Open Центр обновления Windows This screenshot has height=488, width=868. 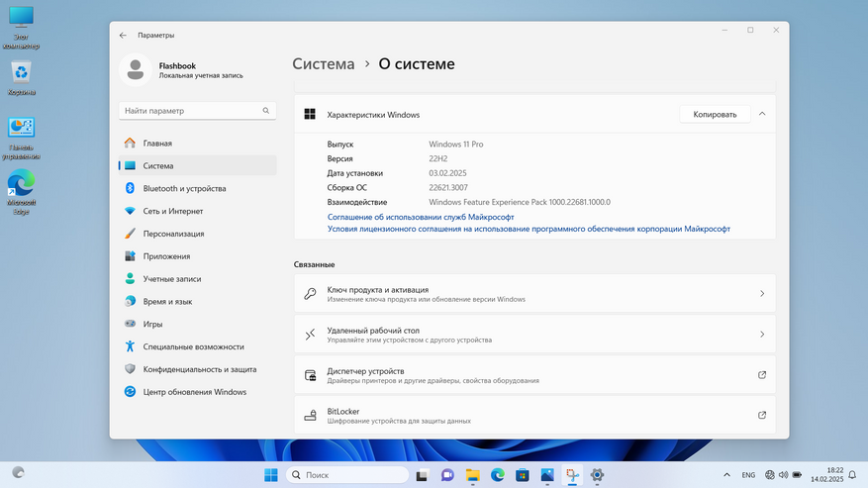click(x=194, y=392)
